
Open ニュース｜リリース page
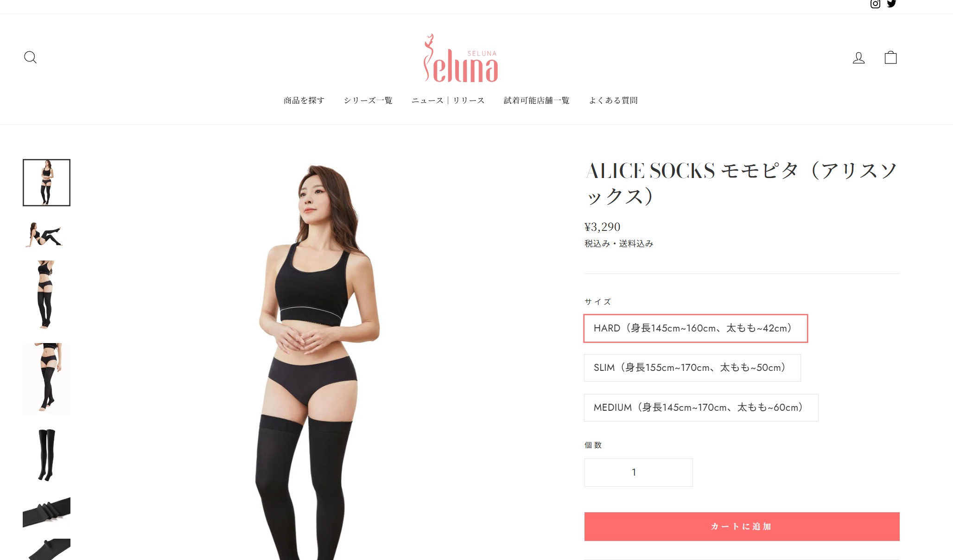[448, 100]
